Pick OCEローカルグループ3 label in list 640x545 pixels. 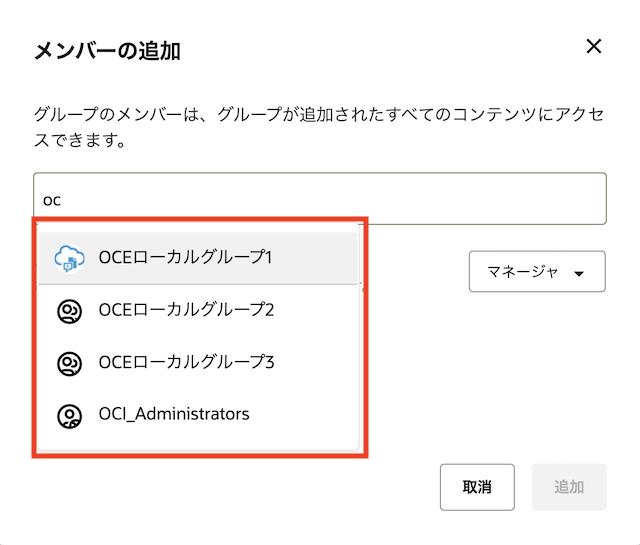point(186,362)
